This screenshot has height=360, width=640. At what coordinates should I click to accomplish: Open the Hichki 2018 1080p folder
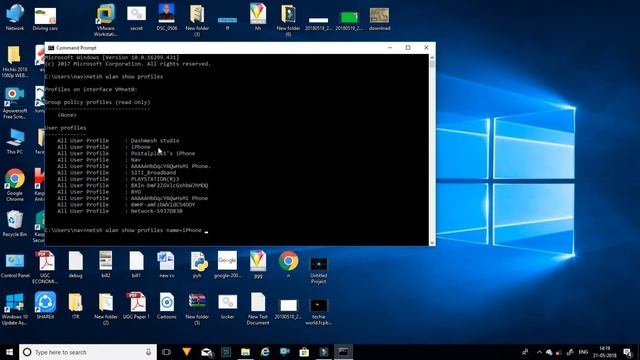[x=15, y=61]
